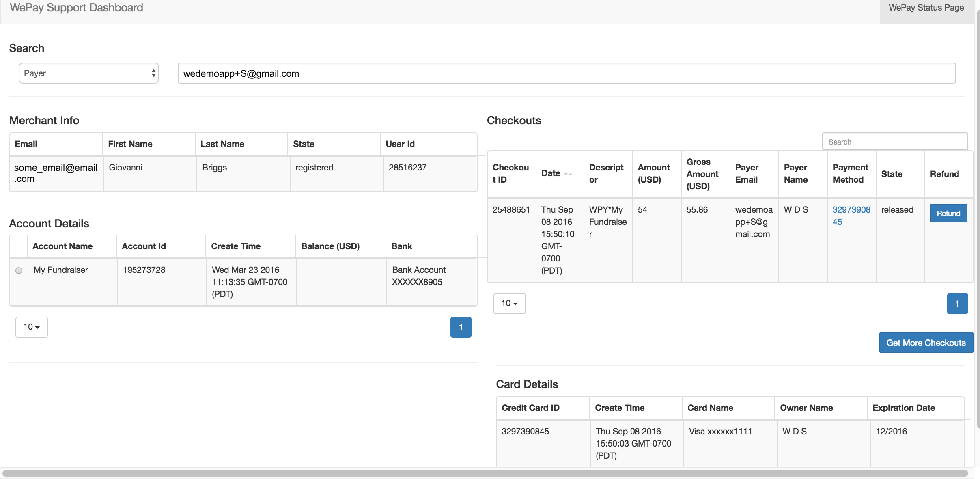Click the Merchant Info Email column header
This screenshot has width=980, height=479.
(56, 144)
